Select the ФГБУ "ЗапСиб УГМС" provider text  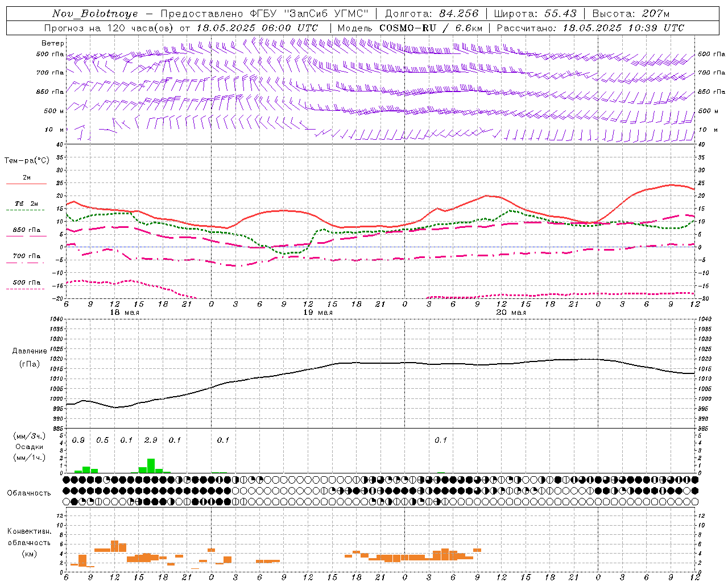pos(309,14)
